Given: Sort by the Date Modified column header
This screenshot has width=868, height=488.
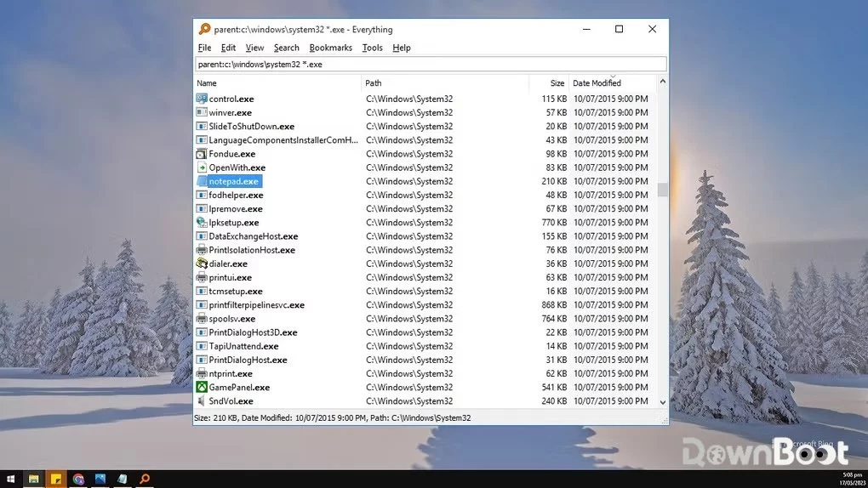Looking at the screenshot, I should [x=613, y=83].
